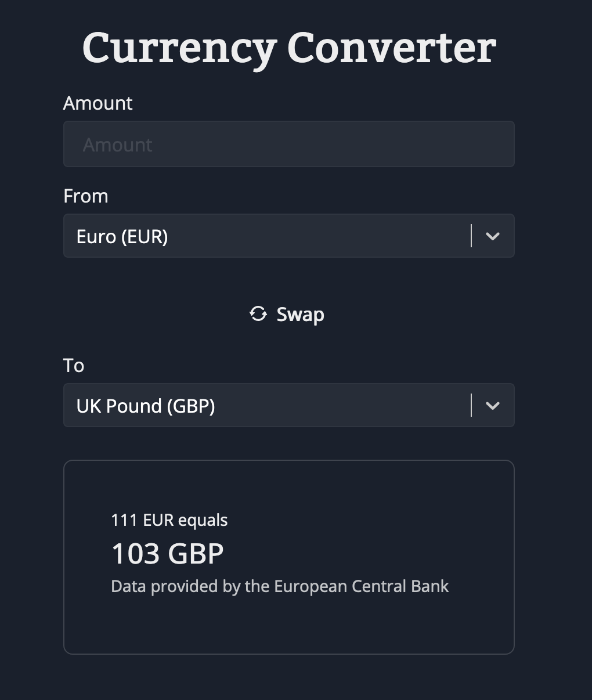Click the divider line in To dropdown

471,405
